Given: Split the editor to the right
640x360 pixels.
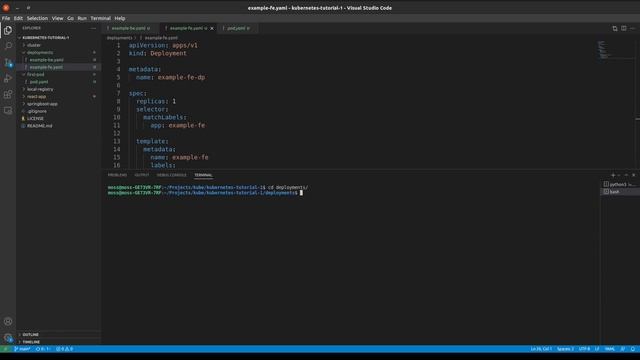Looking at the screenshot, I should 624,28.
